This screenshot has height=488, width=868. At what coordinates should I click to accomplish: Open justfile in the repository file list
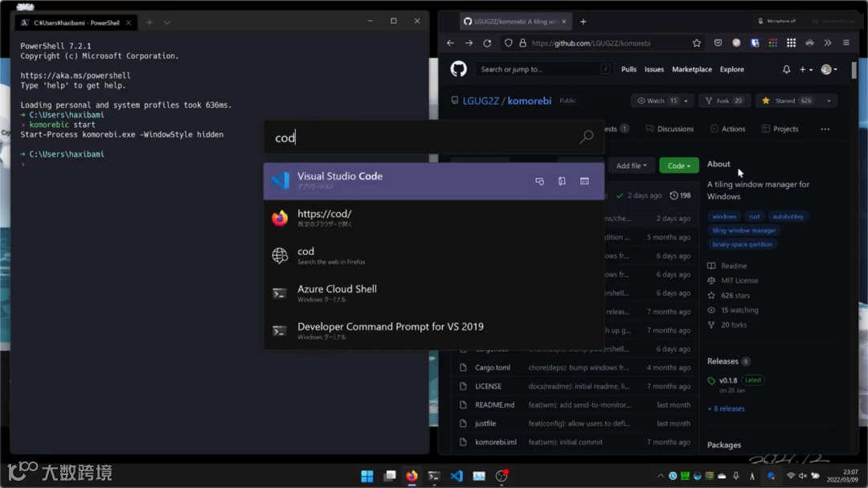(x=485, y=424)
